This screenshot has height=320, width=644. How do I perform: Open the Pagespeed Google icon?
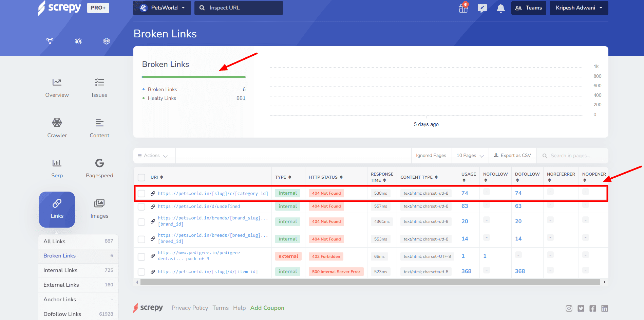tap(99, 163)
